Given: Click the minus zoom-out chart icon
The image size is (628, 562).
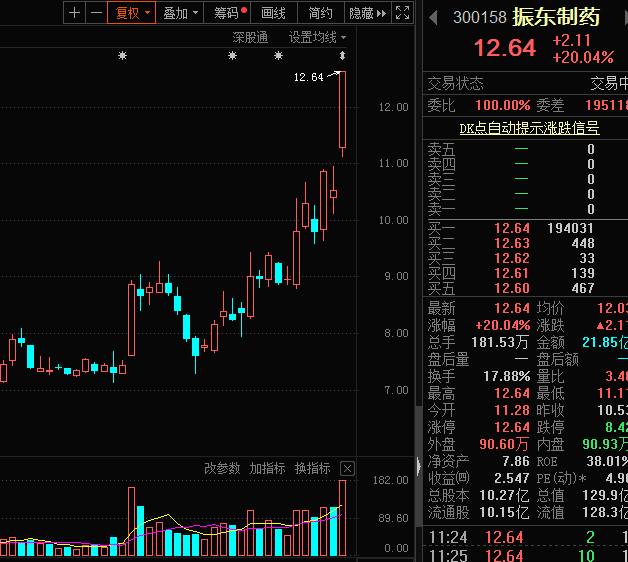Looking at the screenshot, I should click(96, 13).
